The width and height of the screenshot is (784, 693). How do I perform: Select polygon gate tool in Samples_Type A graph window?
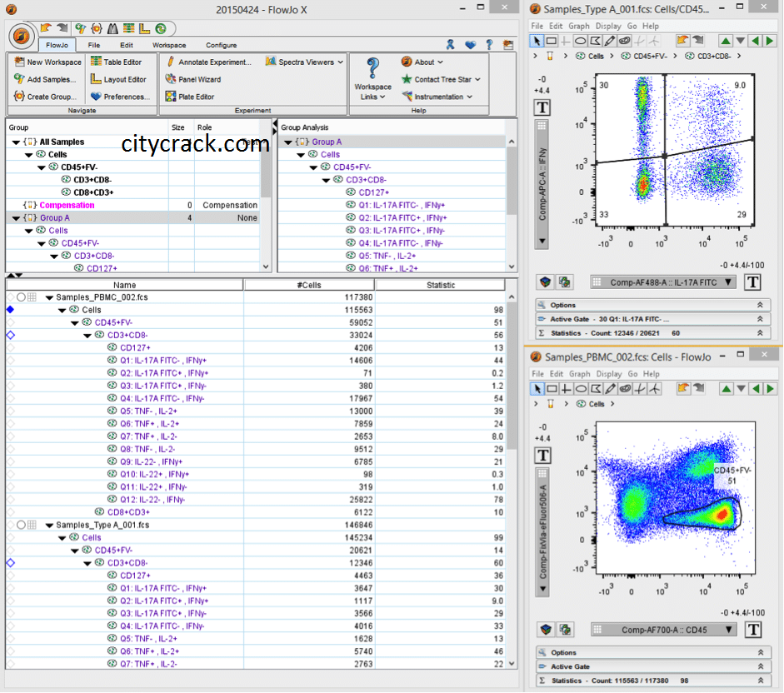pos(595,41)
